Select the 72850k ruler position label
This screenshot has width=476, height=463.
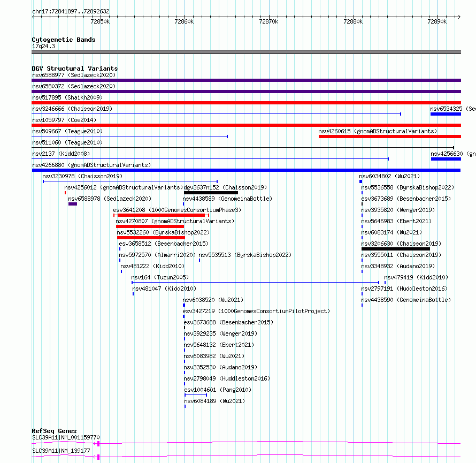point(100,21)
